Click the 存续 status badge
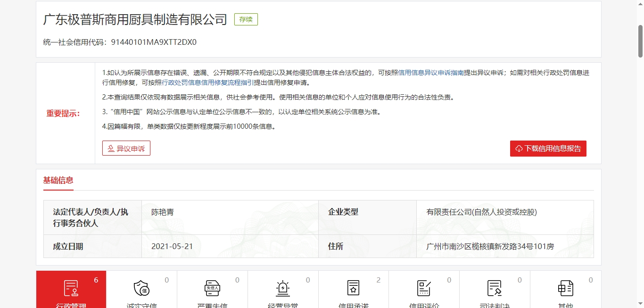This screenshot has width=644, height=308. point(246,19)
